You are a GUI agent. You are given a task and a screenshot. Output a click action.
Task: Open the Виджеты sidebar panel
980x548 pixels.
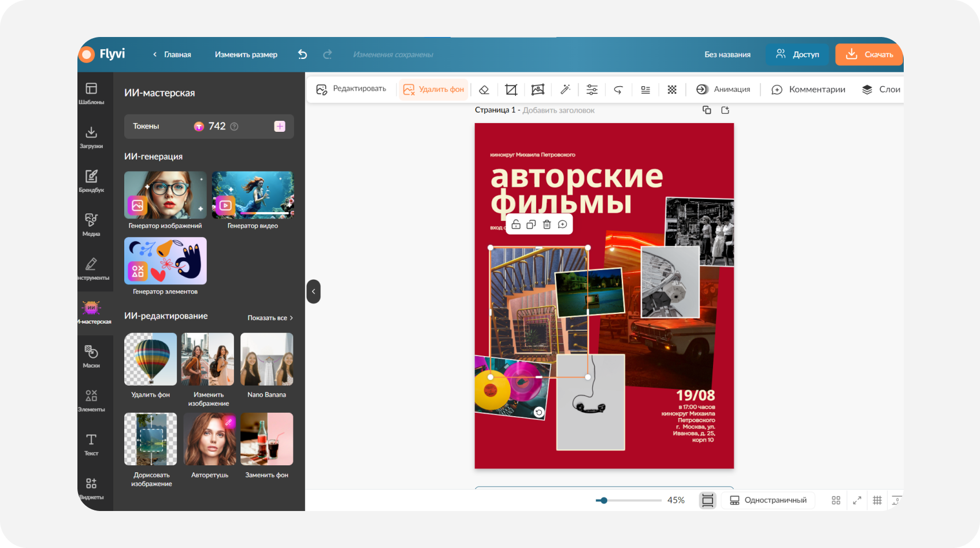click(x=91, y=488)
